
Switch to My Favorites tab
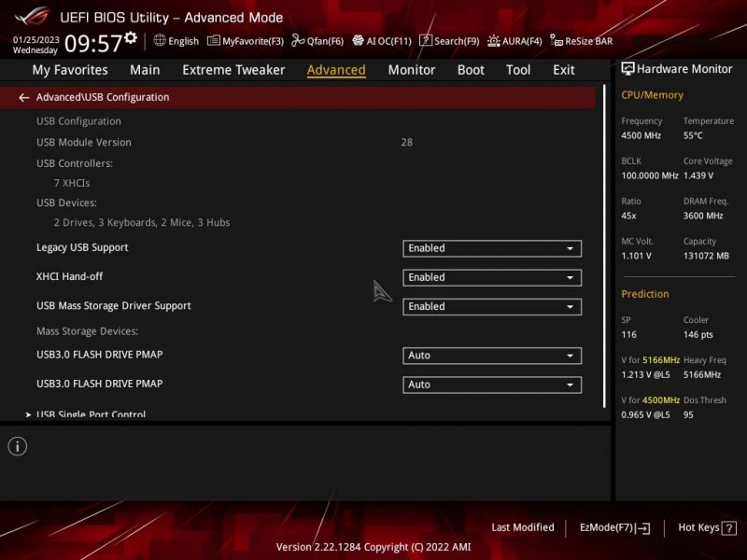pos(70,70)
